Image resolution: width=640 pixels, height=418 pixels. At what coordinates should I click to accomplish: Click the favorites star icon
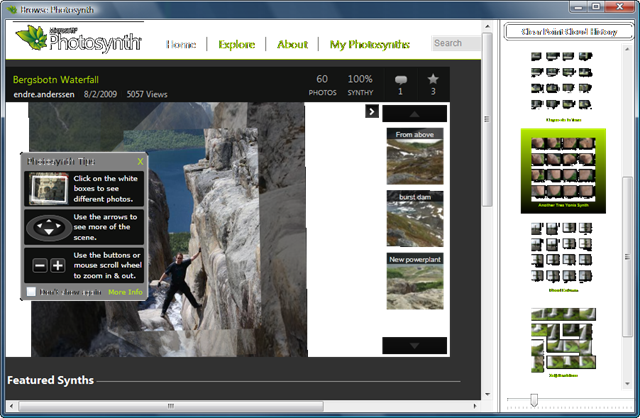[x=433, y=79]
